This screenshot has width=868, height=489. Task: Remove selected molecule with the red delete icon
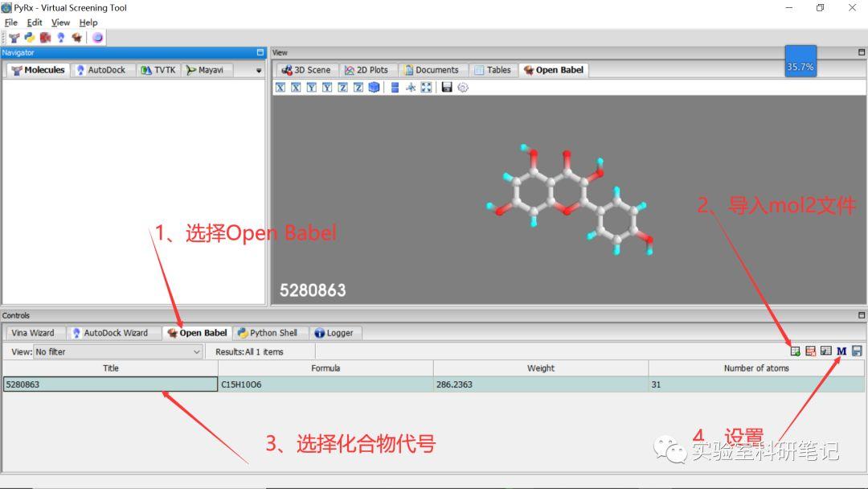(x=810, y=351)
